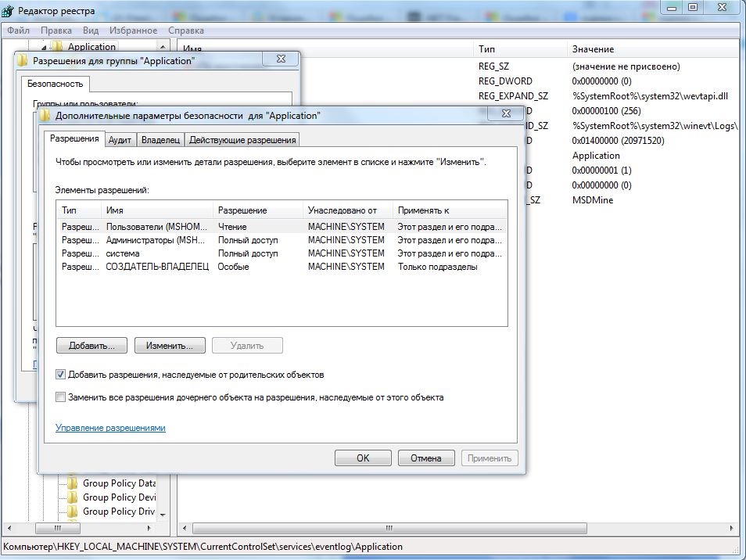Switch to the Владелец tab
The height and width of the screenshot is (560, 746).
coord(160,140)
